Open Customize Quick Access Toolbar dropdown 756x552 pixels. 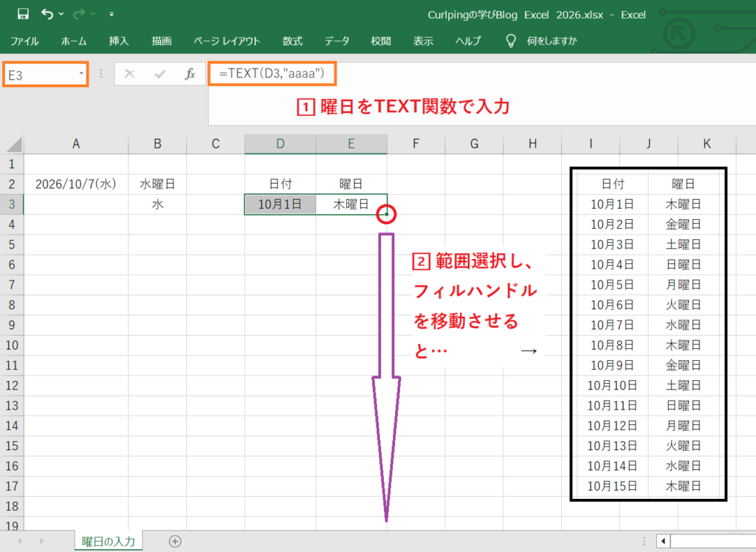coord(111,14)
